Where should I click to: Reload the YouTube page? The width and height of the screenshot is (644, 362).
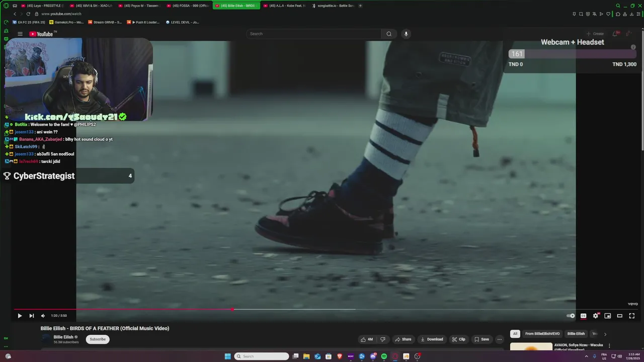[28, 14]
